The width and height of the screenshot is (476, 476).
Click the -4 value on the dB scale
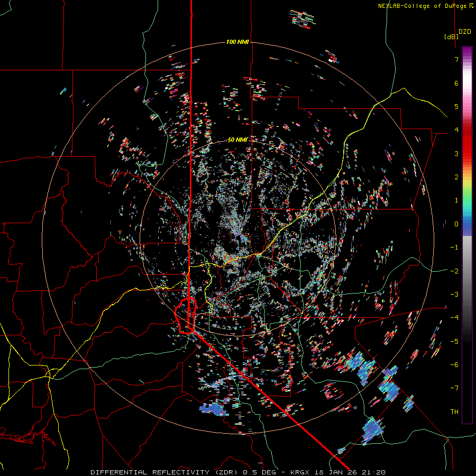coord(454,317)
